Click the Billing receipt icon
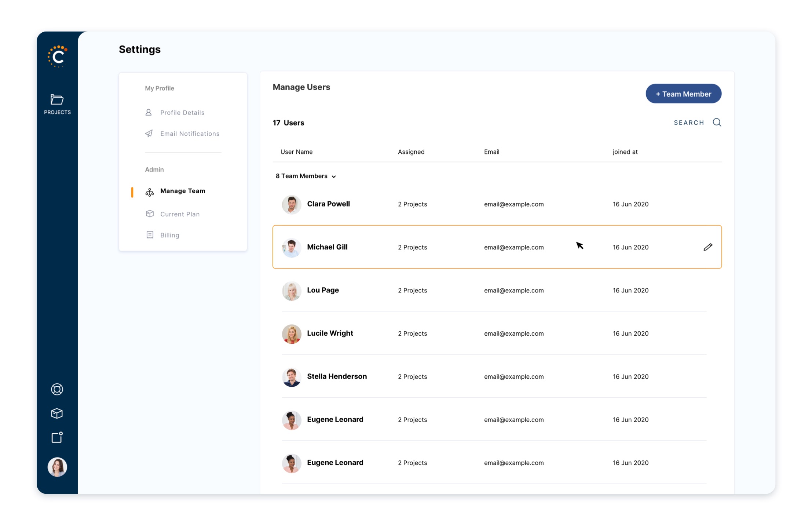 point(150,235)
